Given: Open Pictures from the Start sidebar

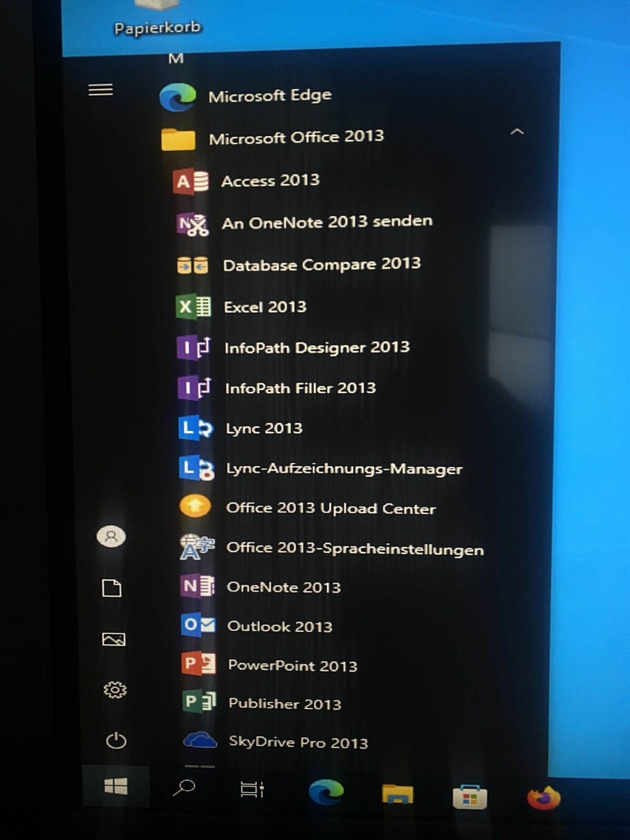Looking at the screenshot, I should click(x=113, y=639).
